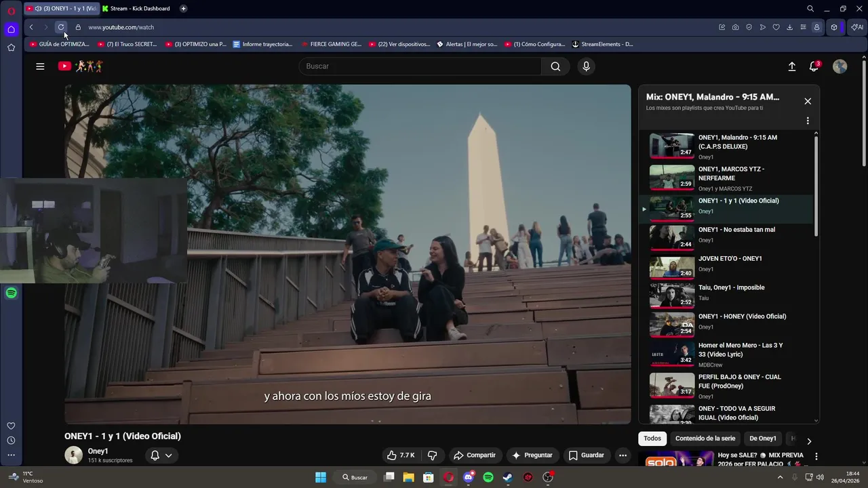868x488 pixels.
Task: Open options for Hoy se SALE? MIX PREVIA video
Action: pos(816,457)
